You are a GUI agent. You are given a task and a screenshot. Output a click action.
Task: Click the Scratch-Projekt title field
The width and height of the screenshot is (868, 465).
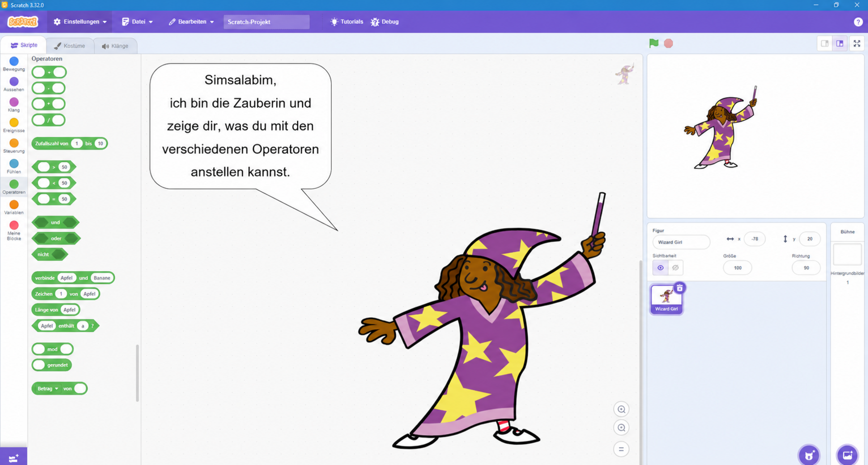pyautogui.click(x=266, y=22)
